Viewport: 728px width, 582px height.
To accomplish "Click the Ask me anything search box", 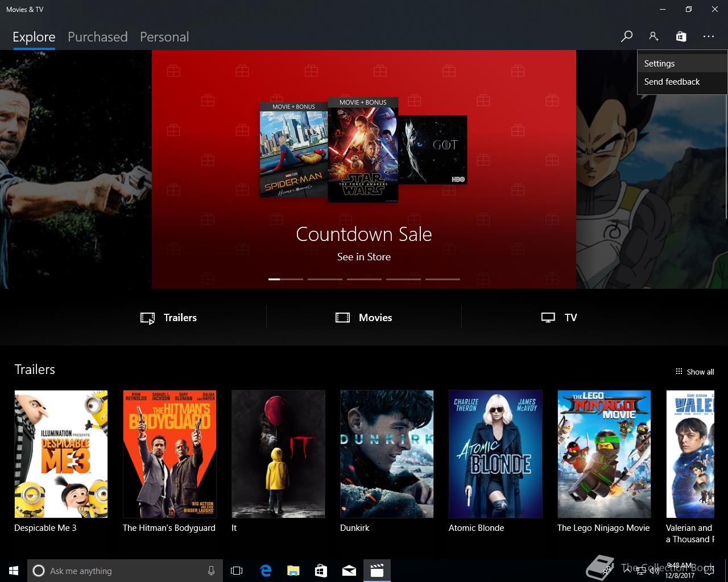I will (124, 571).
